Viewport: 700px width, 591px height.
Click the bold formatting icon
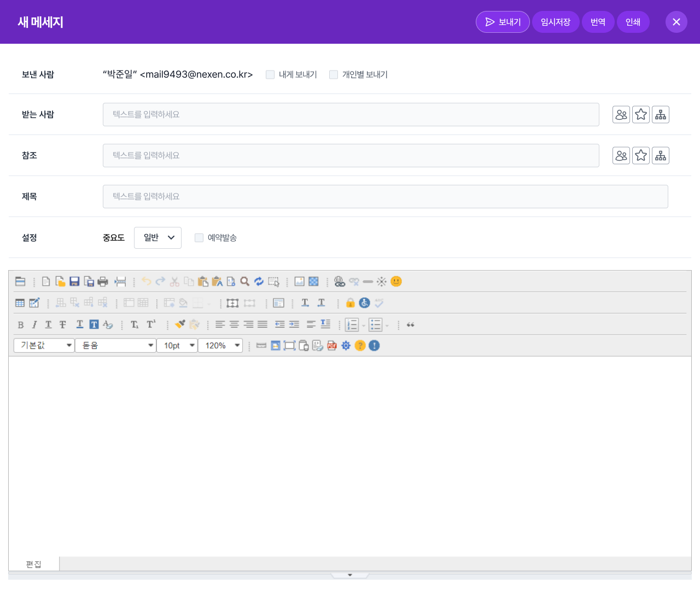21,325
